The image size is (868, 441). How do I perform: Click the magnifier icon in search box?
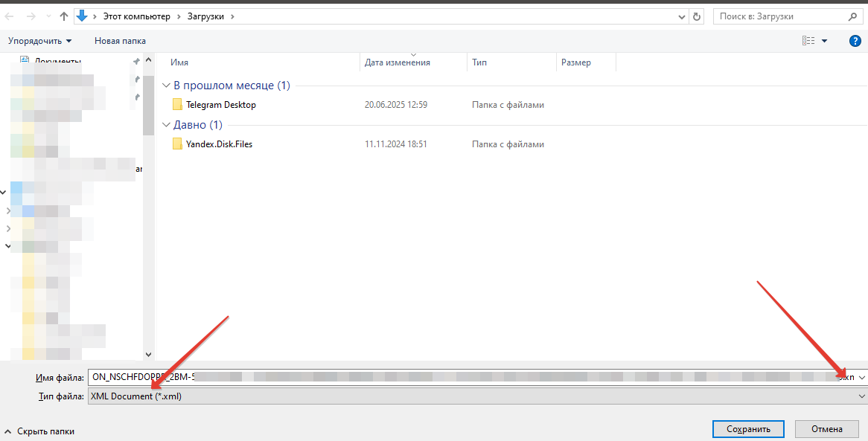pos(853,16)
